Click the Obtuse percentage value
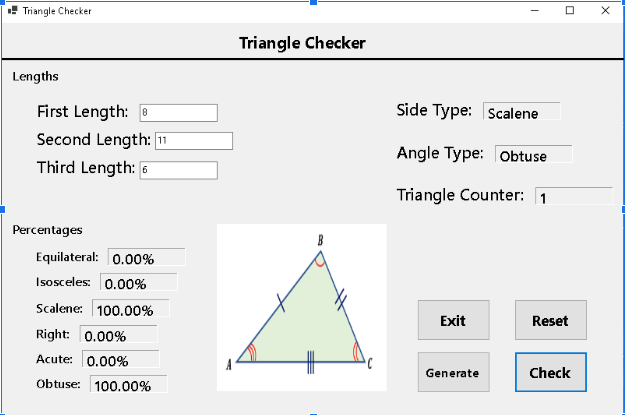This screenshot has width=628, height=415. (x=128, y=385)
